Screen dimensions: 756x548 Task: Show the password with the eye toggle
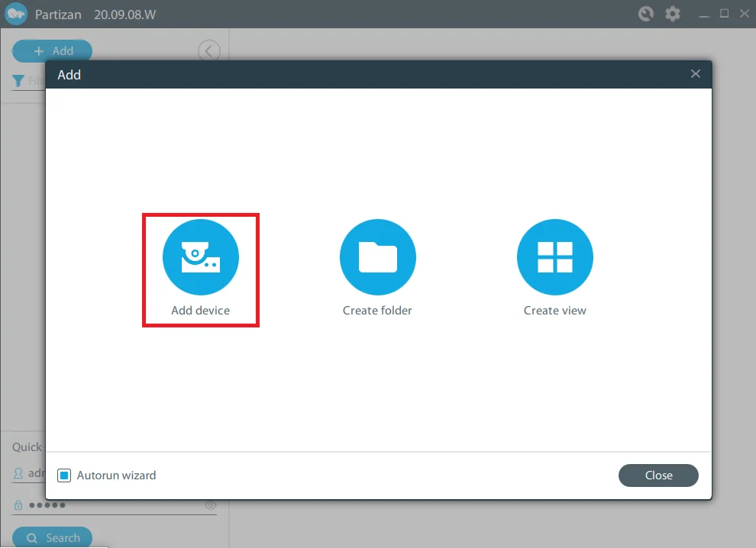[211, 504]
